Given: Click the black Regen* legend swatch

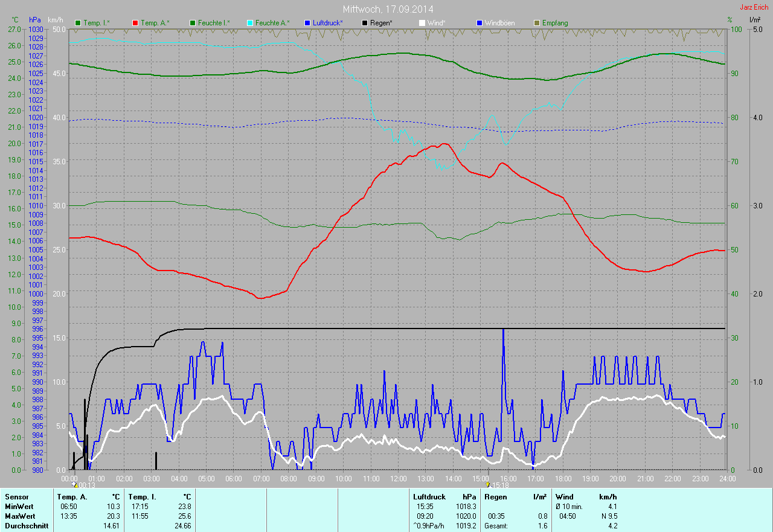Looking at the screenshot, I should [364, 23].
